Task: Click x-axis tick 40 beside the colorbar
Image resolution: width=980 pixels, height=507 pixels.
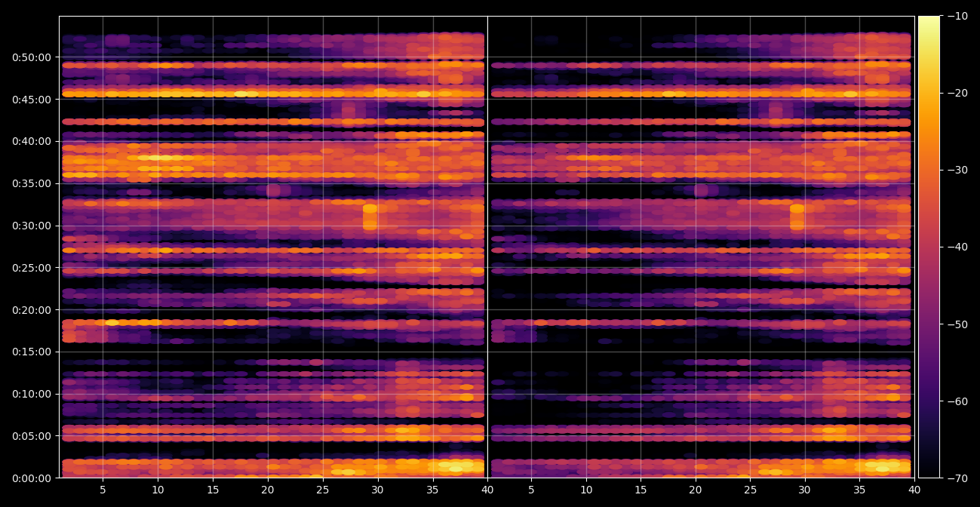Action: point(914,490)
